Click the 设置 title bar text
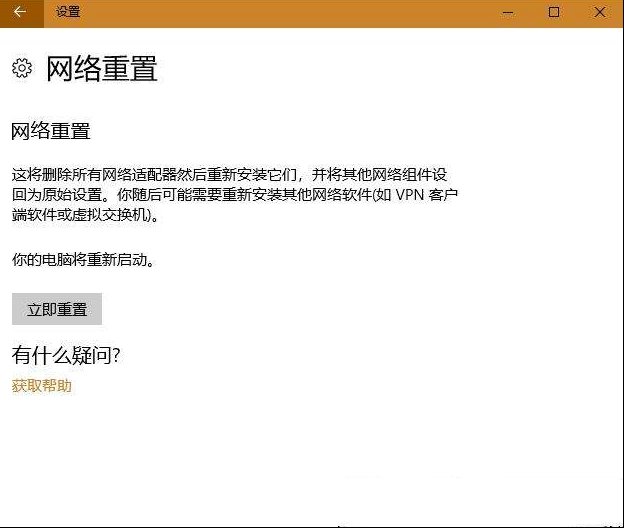 pyautogui.click(x=68, y=12)
